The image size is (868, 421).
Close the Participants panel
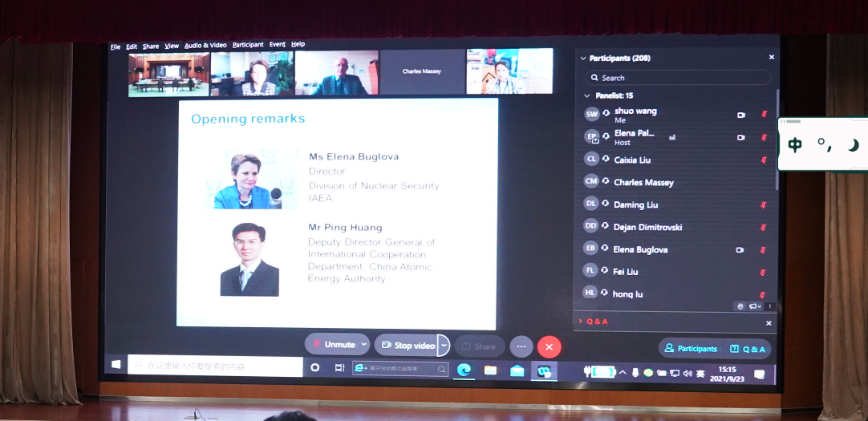tap(772, 57)
